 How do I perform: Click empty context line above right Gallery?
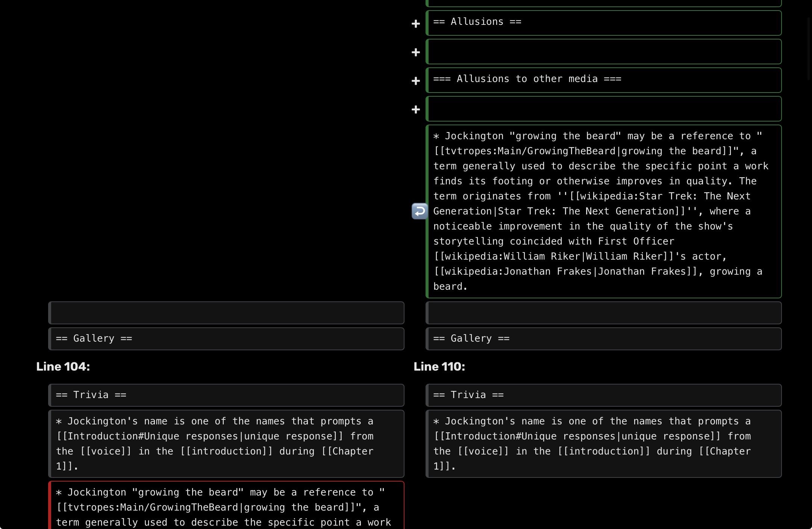pos(604,313)
